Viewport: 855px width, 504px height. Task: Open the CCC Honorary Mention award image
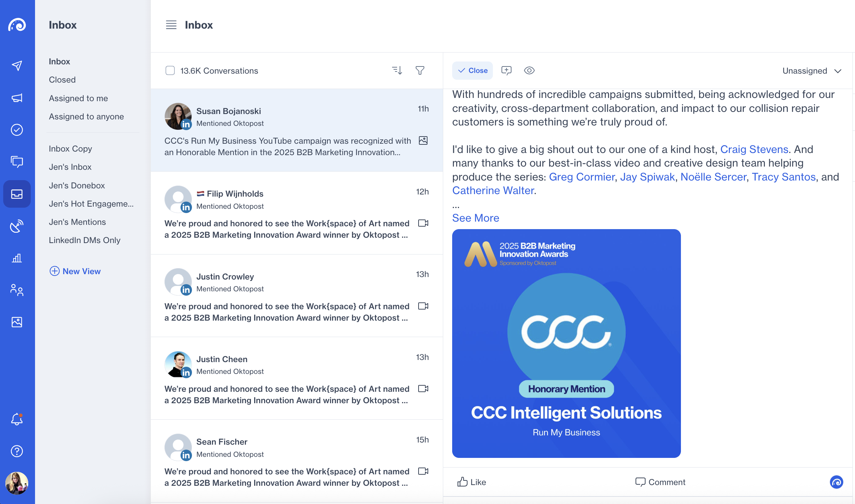[x=566, y=343]
